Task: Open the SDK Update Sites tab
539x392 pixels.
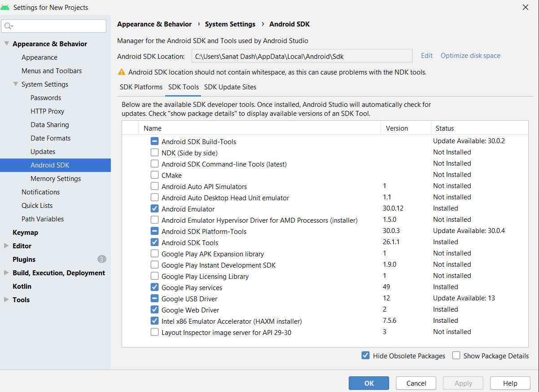Action: tap(230, 87)
